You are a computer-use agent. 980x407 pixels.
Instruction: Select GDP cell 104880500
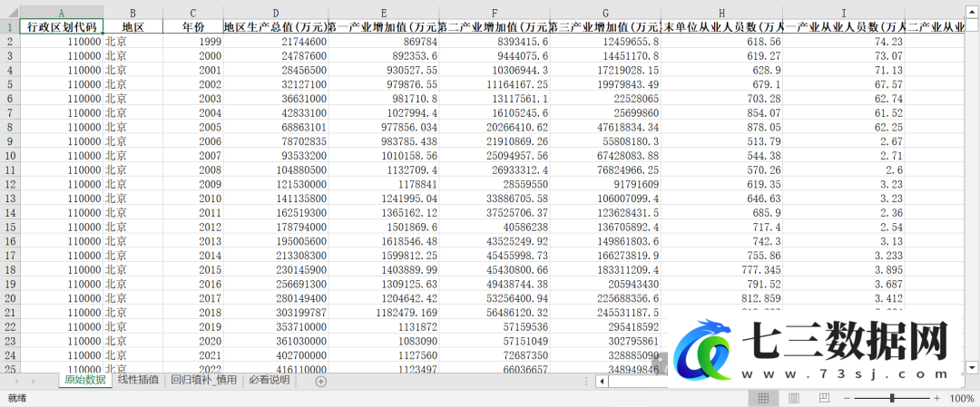[276, 170]
